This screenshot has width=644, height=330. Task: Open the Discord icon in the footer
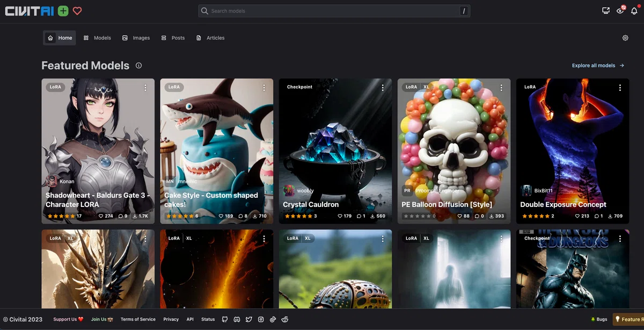(x=237, y=319)
